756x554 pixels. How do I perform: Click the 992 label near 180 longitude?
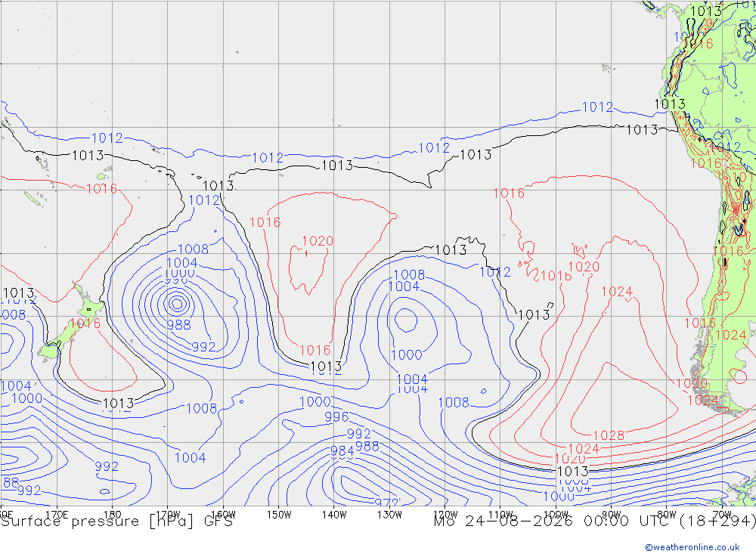[107, 467]
